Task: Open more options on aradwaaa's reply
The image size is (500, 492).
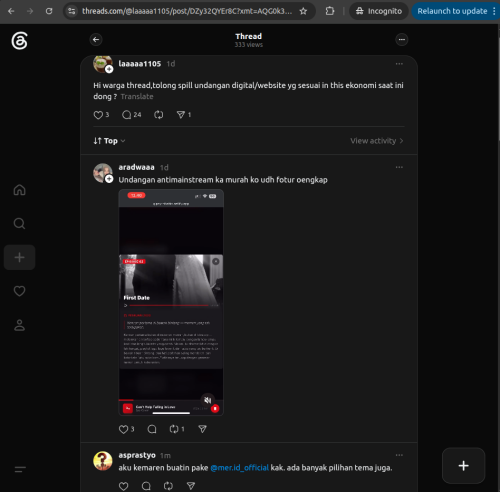Action: click(x=399, y=167)
